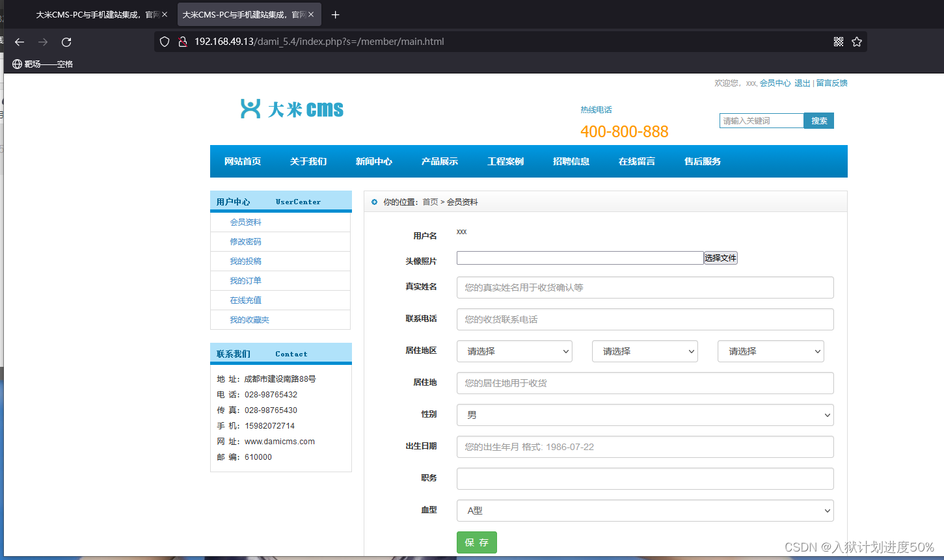The height and width of the screenshot is (560, 944).
Task: Close the first 大米CMS tab
Action: click(x=165, y=14)
